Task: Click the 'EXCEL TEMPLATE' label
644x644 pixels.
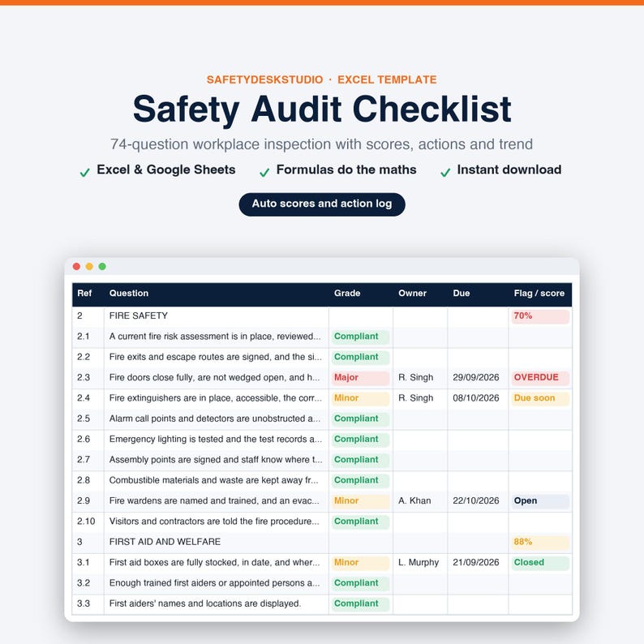Action: click(387, 79)
